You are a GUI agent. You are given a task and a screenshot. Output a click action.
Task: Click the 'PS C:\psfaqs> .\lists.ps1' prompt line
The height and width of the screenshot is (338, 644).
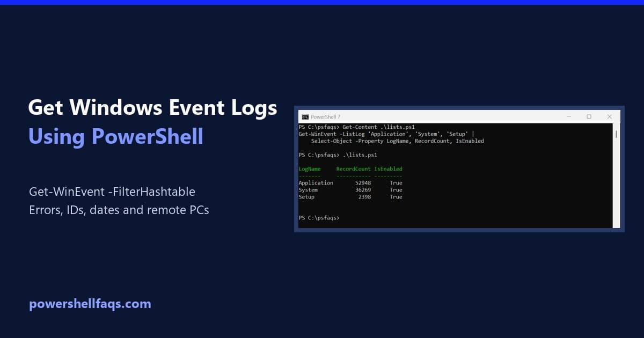pyautogui.click(x=338, y=155)
